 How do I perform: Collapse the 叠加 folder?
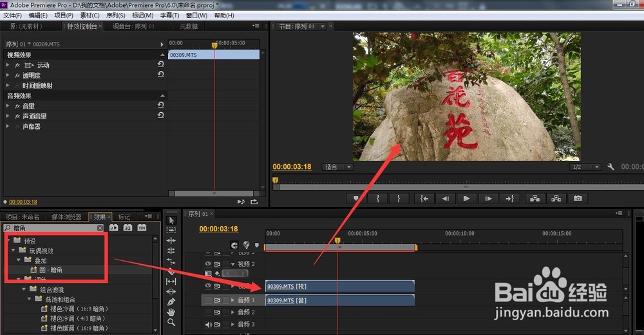[x=19, y=260]
